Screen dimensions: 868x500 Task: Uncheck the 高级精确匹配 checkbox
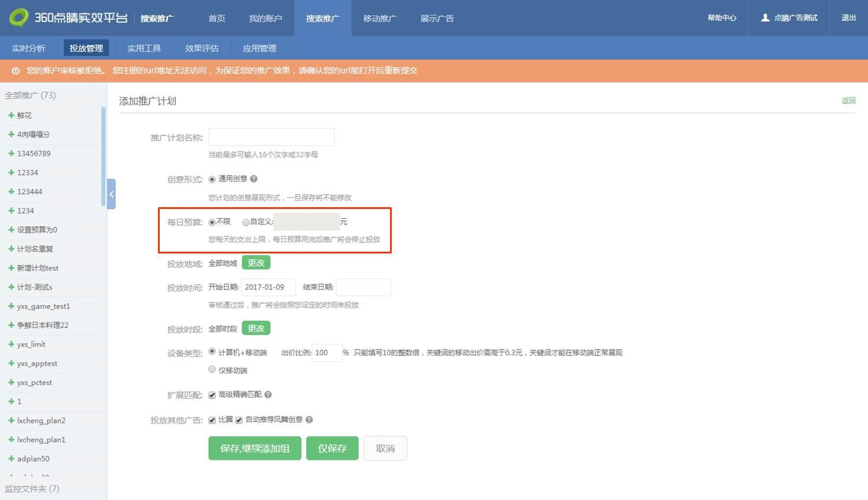tap(212, 395)
